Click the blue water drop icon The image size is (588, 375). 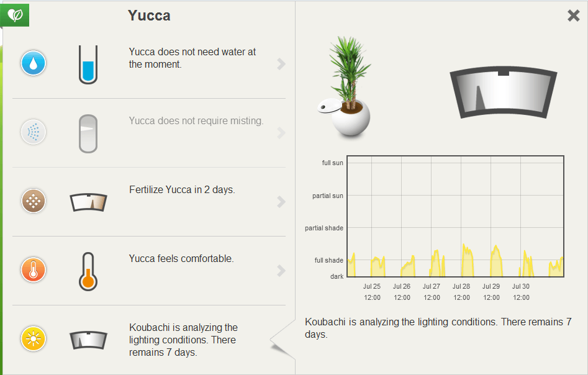34,63
